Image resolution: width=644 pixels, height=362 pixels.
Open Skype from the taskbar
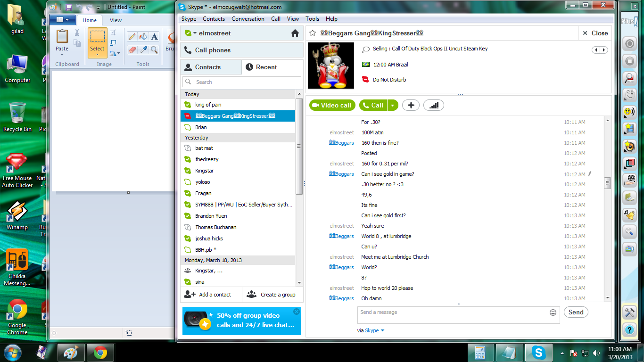pos(539,353)
